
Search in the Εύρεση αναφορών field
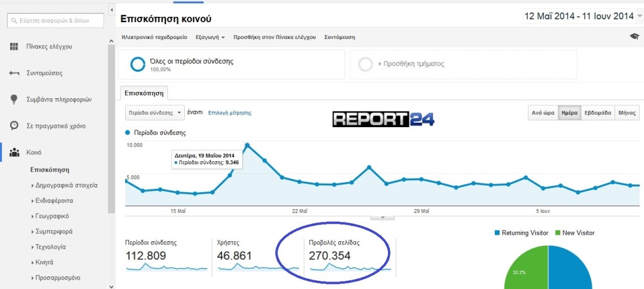click(x=55, y=21)
